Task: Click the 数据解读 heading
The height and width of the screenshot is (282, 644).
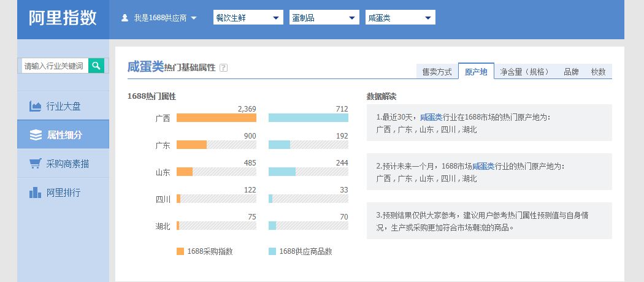Action: [381, 97]
